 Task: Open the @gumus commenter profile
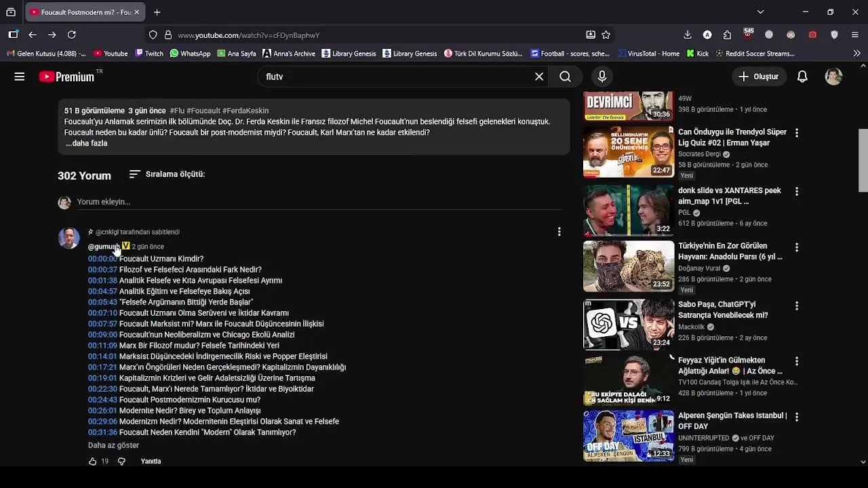coord(104,247)
